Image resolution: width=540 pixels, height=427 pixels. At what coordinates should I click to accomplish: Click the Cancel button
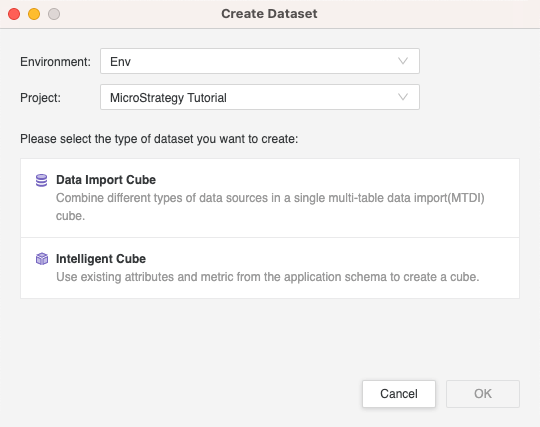tap(399, 394)
